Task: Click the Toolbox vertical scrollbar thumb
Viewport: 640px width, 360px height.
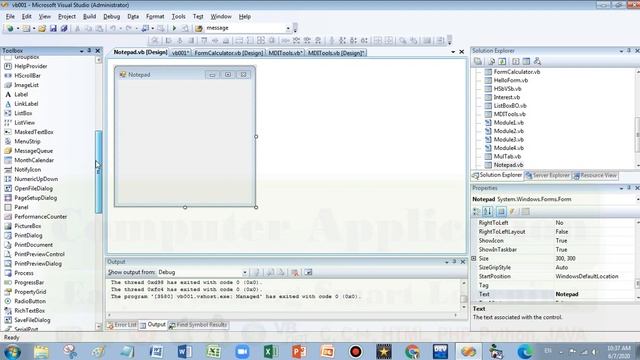Action: coord(98,171)
